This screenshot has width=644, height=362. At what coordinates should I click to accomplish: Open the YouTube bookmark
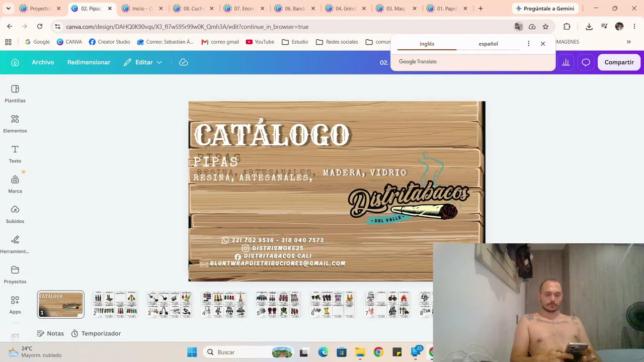[x=260, y=42]
